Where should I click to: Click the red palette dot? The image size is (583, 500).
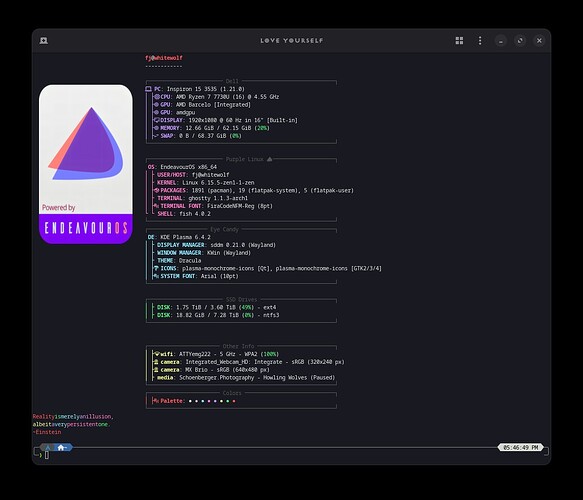234,401
